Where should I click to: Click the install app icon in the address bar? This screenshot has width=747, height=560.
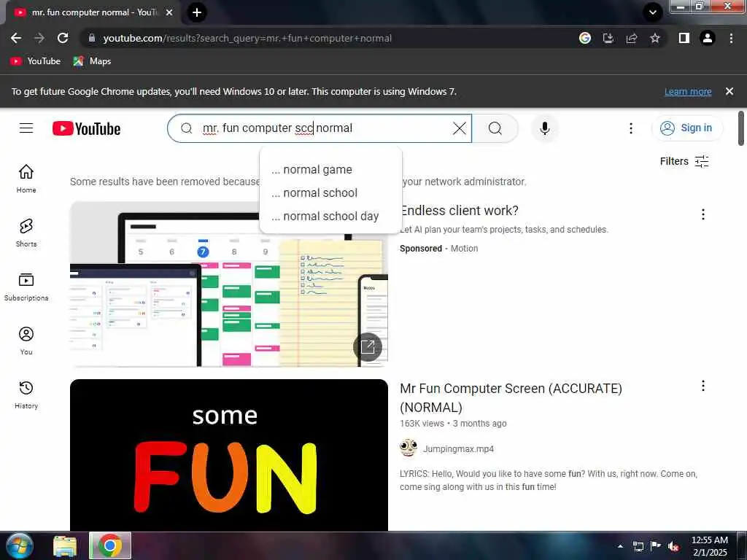pyautogui.click(x=608, y=38)
